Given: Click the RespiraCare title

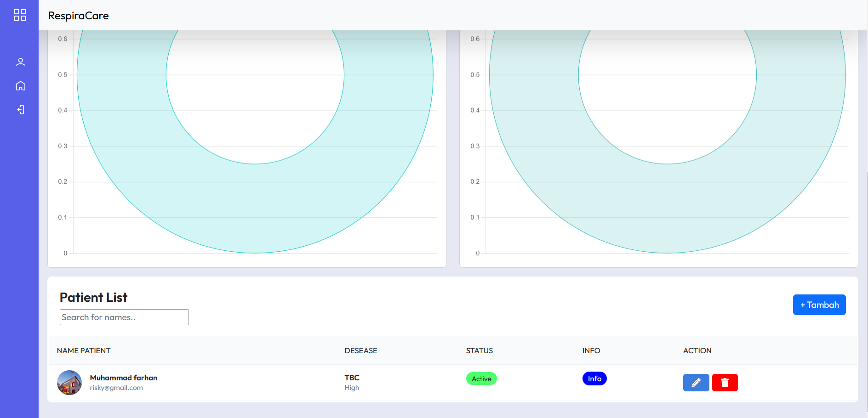Looking at the screenshot, I should [x=79, y=16].
